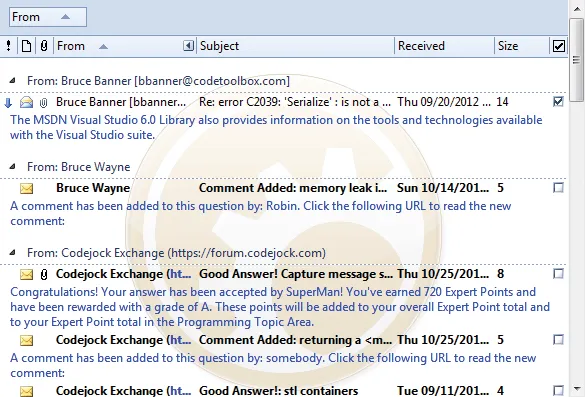Select the 'Re: error C2039: 'Serialize'' subject
585x397 pixels.
(x=295, y=102)
